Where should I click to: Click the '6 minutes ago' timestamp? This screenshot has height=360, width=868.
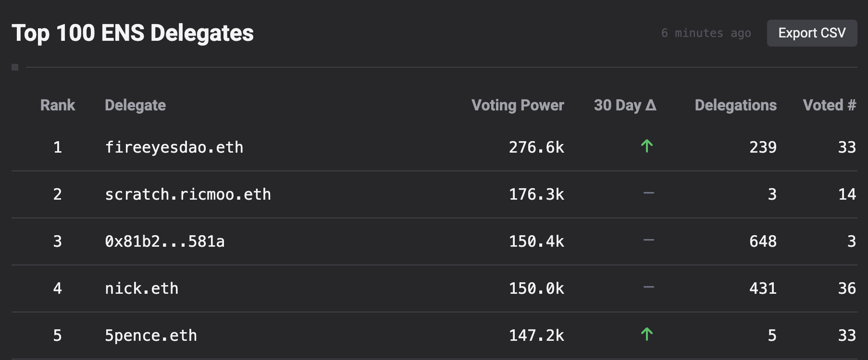(706, 33)
